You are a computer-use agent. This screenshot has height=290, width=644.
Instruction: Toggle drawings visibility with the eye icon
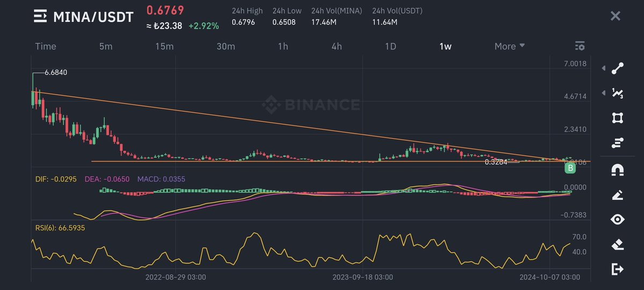[x=618, y=219]
